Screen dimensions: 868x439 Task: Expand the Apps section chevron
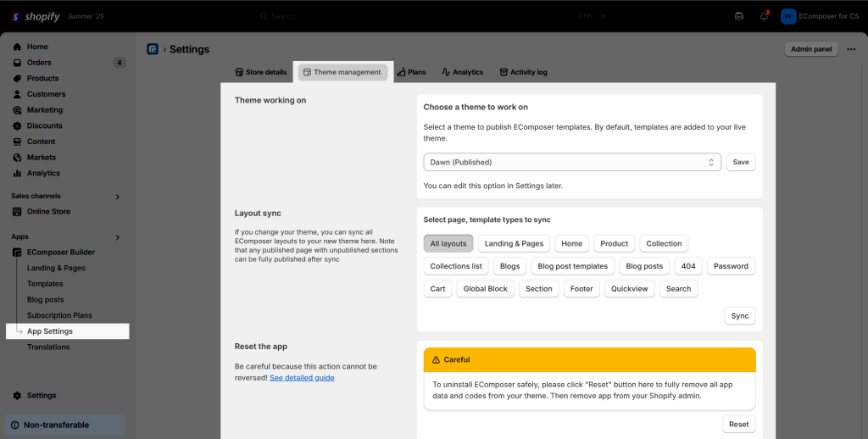[117, 237]
